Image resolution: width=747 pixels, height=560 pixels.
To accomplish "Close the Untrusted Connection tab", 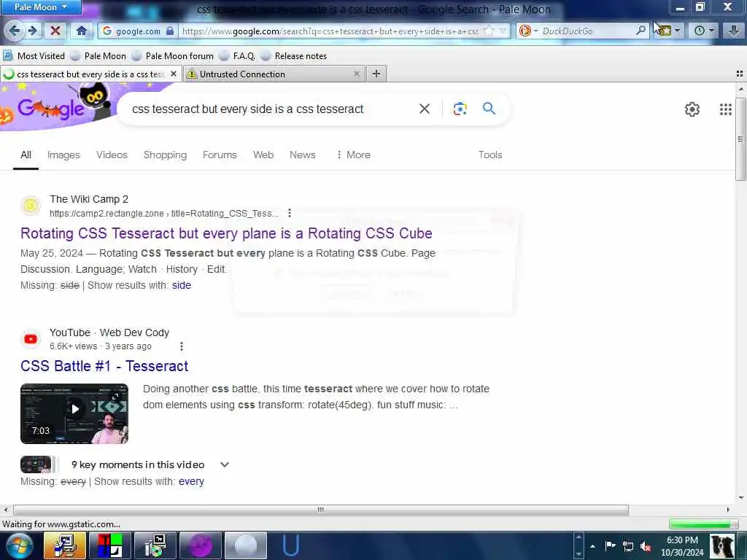I will 356,74.
